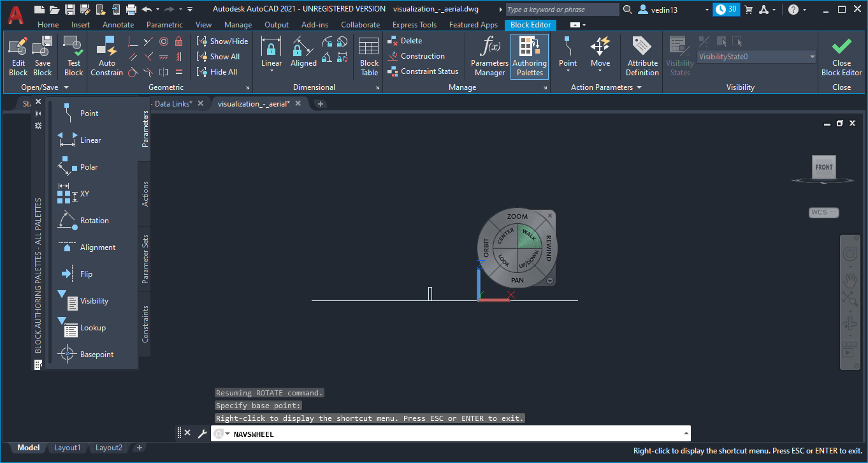Select the Actions palette tab
Image resolution: width=868 pixels, height=463 pixels.
point(145,194)
